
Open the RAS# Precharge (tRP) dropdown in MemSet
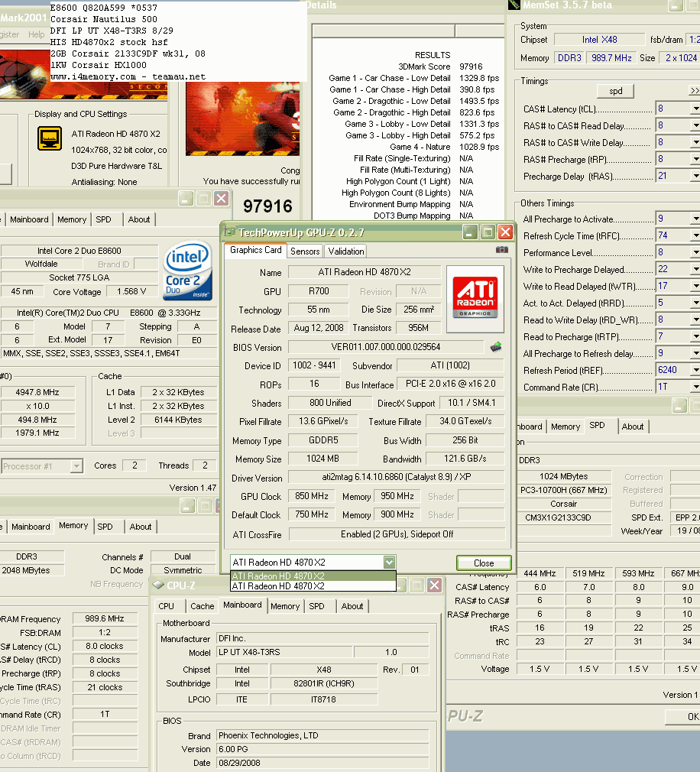pyautogui.click(x=695, y=159)
